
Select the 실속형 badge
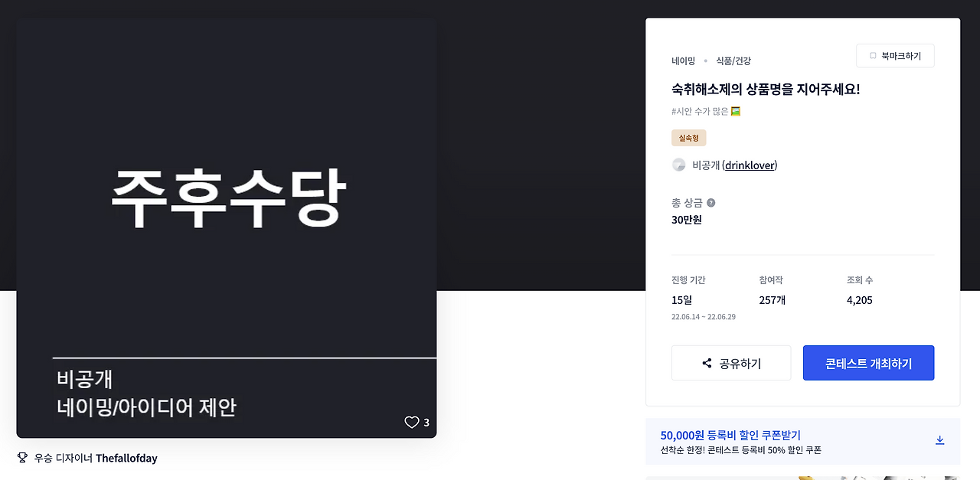click(x=688, y=138)
